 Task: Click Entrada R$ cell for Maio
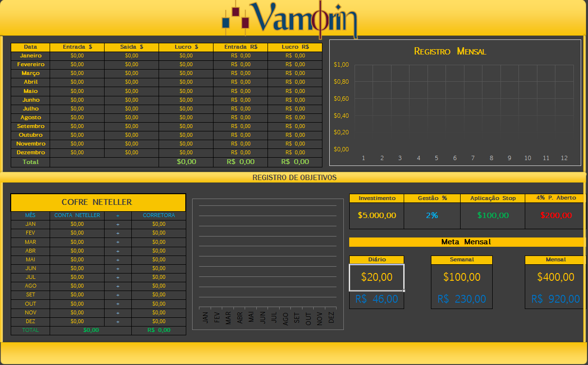pos(241,91)
